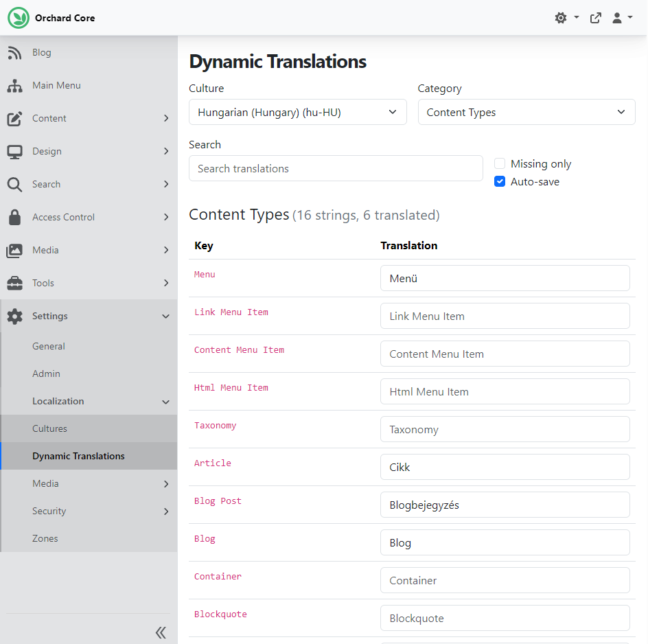Click the 'Blog Post' key text
This screenshot has height=644, width=648.
[x=218, y=501]
